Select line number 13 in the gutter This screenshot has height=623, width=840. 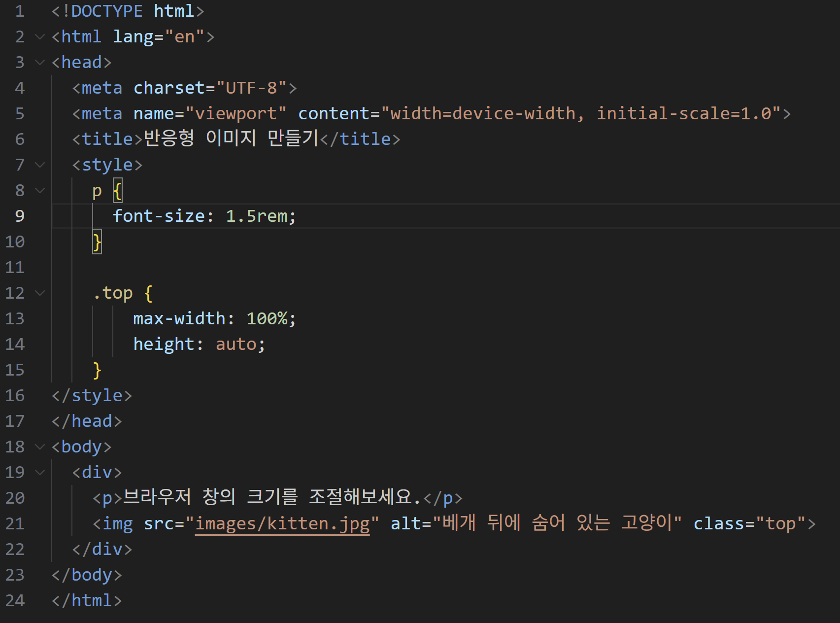15,318
